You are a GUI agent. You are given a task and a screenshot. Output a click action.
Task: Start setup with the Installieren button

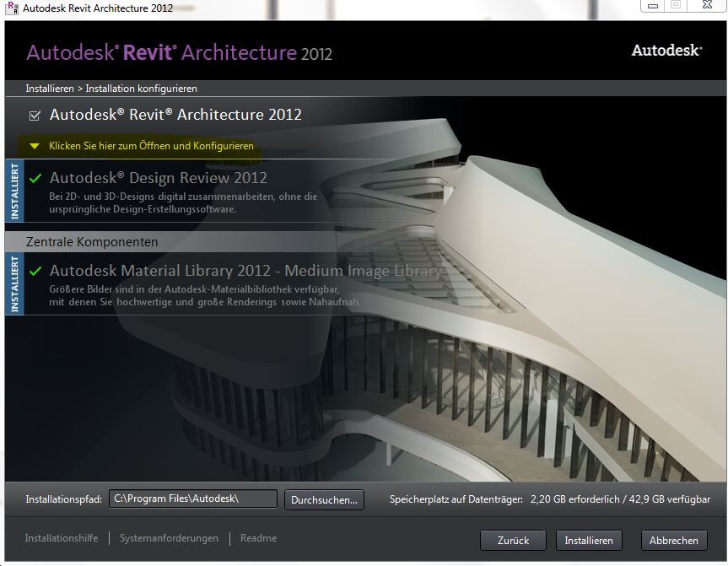click(589, 541)
